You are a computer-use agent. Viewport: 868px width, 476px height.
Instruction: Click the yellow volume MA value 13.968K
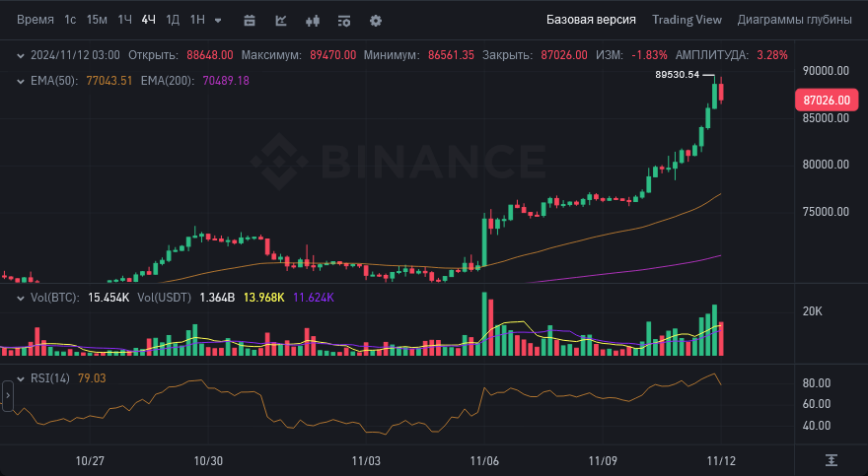coord(264,298)
